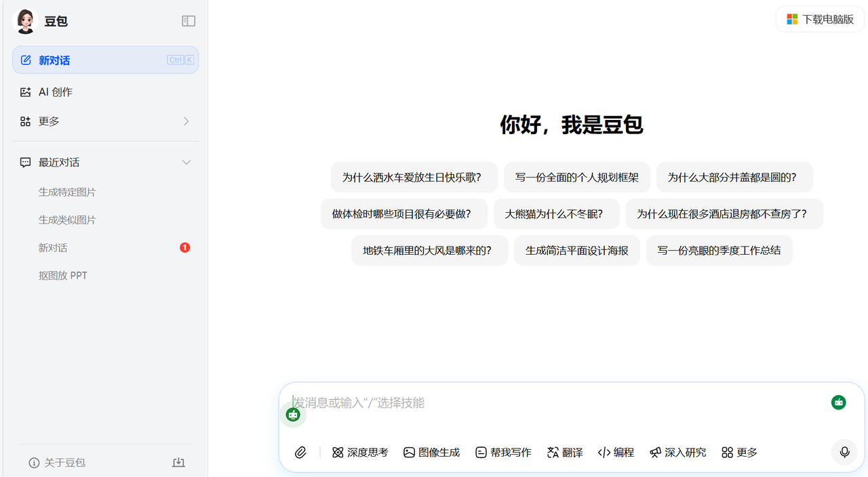Click the Ctrl K shortcut hint
This screenshot has width=868, height=477.
180,60
